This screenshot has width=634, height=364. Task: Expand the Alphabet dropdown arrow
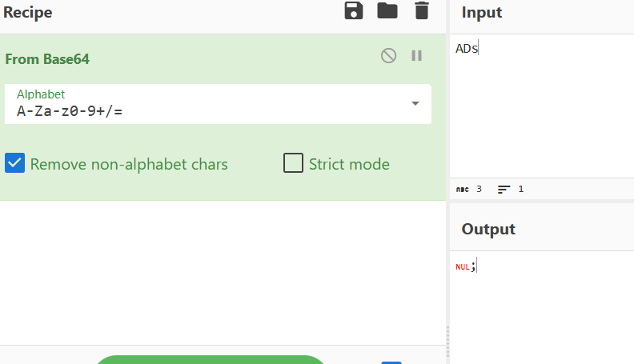[x=415, y=103]
